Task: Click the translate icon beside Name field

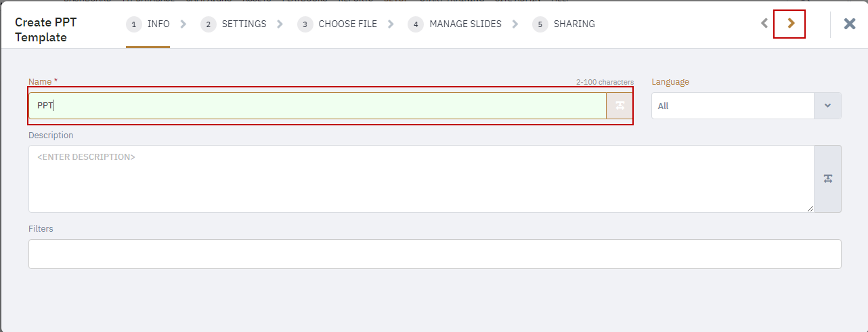Action: (x=620, y=106)
